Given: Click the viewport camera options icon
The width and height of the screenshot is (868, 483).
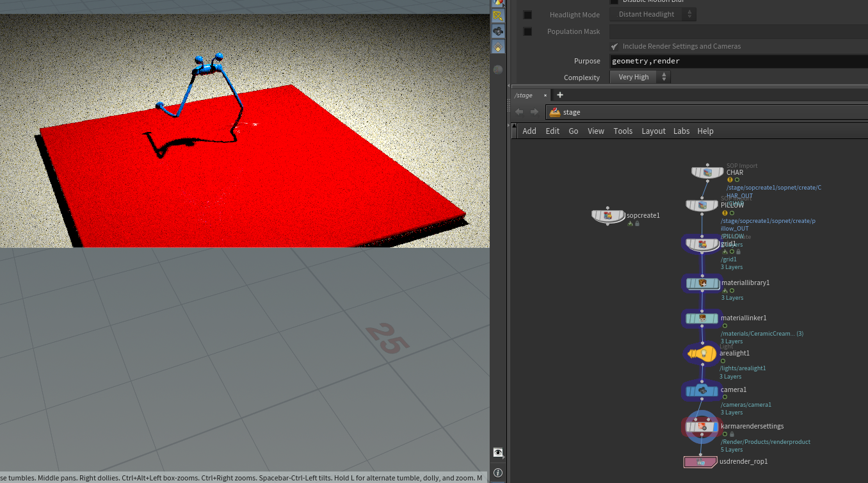Looking at the screenshot, I should click(x=498, y=31).
